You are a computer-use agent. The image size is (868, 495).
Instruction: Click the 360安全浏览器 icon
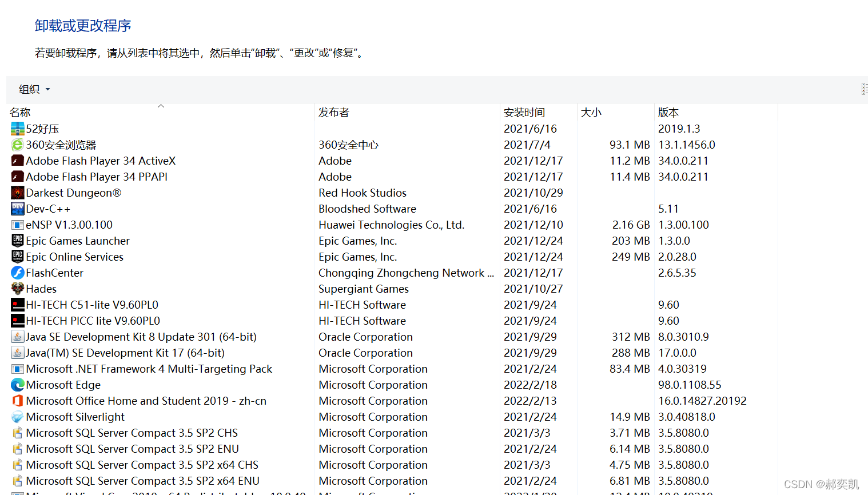(x=18, y=145)
